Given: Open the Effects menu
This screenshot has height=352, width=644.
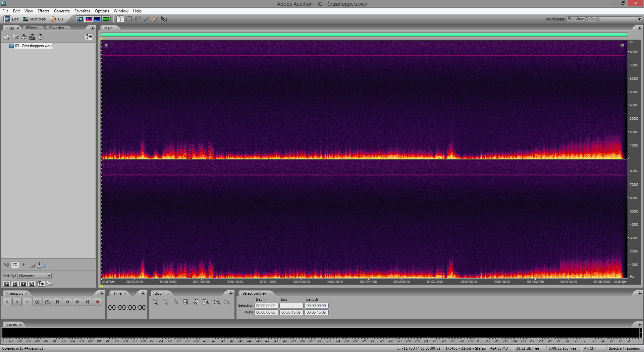Looking at the screenshot, I should click(43, 11).
